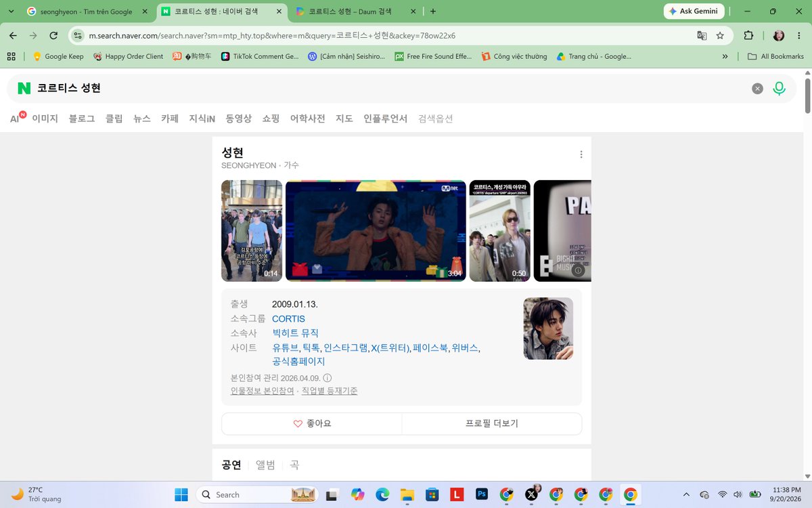Select the 블로그 search tab

[82, 119]
